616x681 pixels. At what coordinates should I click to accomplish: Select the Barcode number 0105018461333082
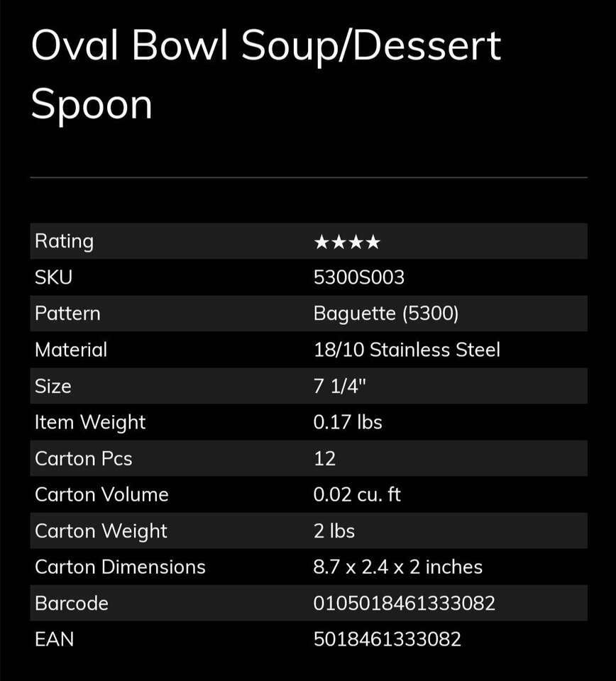pyautogui.click(x=404, y=603)
